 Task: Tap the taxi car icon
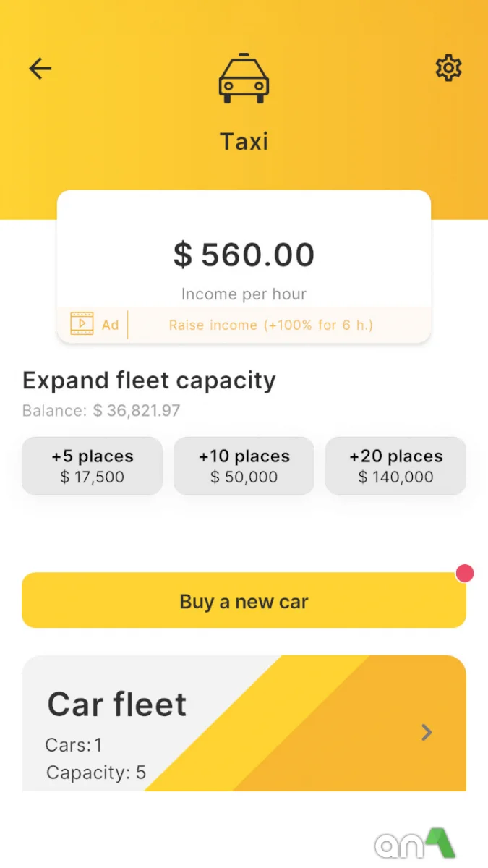point(244,78)
